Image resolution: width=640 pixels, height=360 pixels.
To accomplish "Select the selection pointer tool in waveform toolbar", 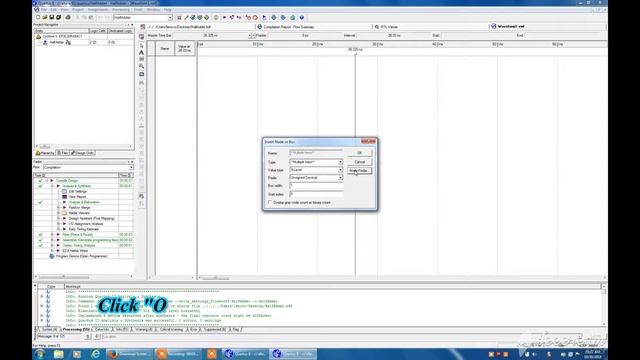I will point(142,45).
